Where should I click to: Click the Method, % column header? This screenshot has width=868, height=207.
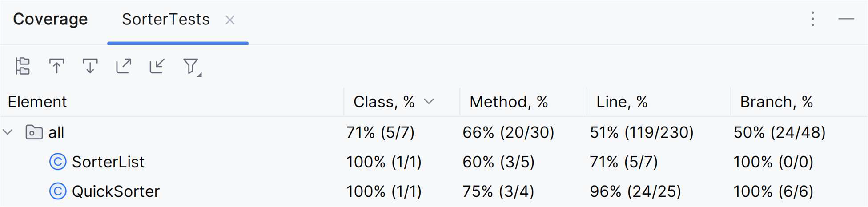(x=509, y=102)
